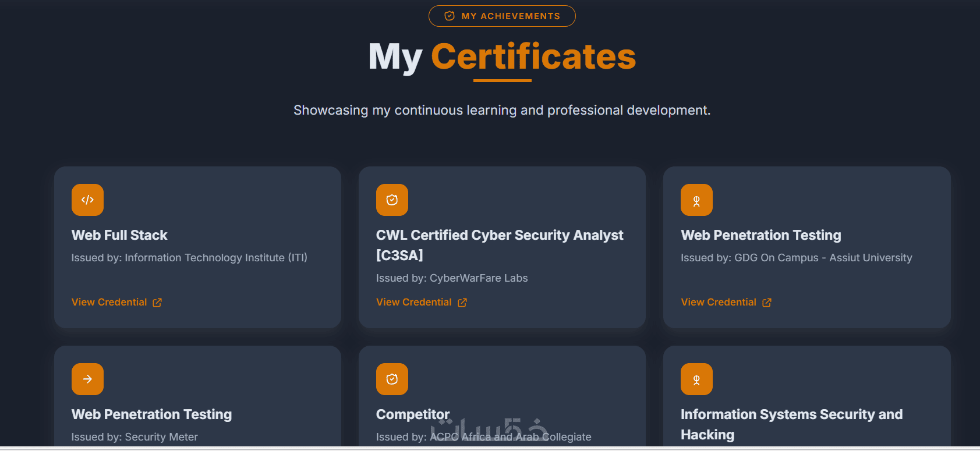Open View Credential for Web Full Stack
This screenshot has width=980, height=451.
tap(116, 302)
